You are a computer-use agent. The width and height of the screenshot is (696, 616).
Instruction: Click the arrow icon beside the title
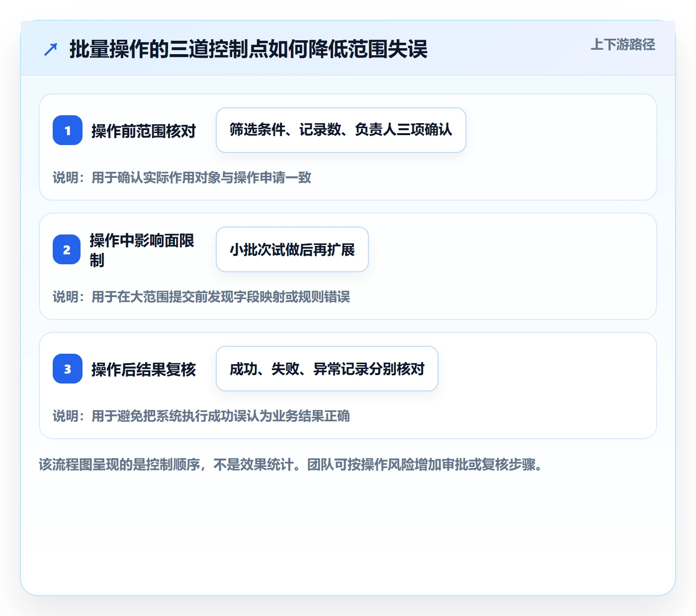pos(51,49)
